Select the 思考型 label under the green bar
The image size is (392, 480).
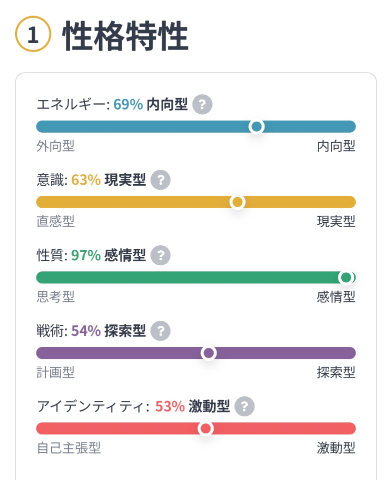pos(56,297)
